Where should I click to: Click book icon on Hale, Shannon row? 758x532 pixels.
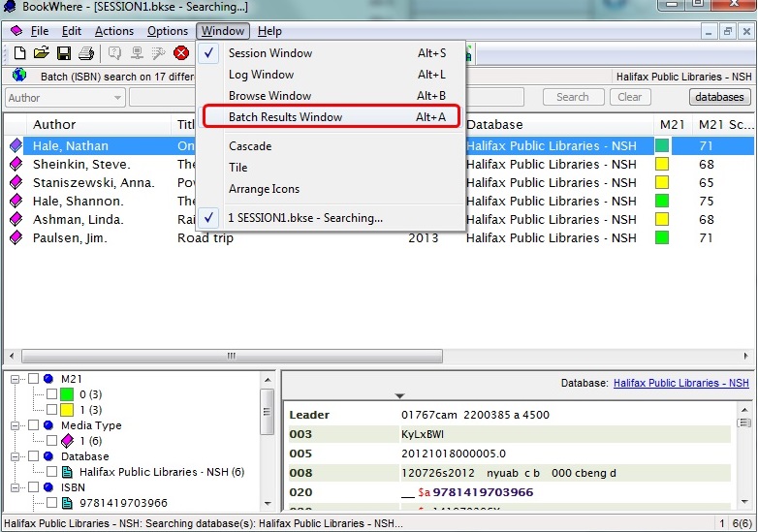[x=16, y=201]
